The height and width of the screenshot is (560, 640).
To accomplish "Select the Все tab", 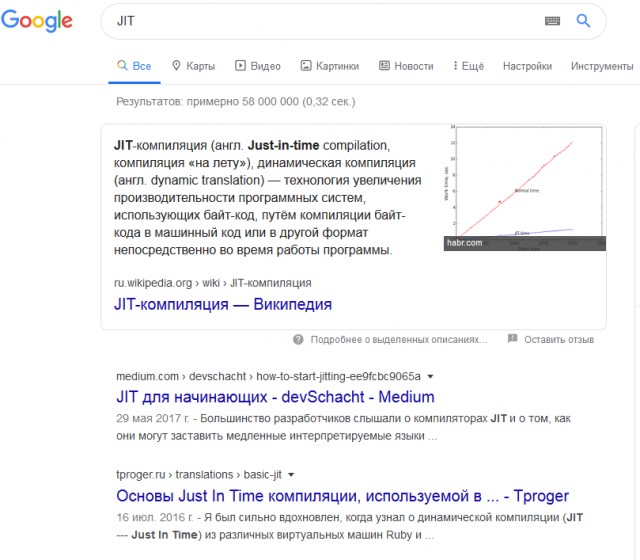I will click(x=134, y=66).
